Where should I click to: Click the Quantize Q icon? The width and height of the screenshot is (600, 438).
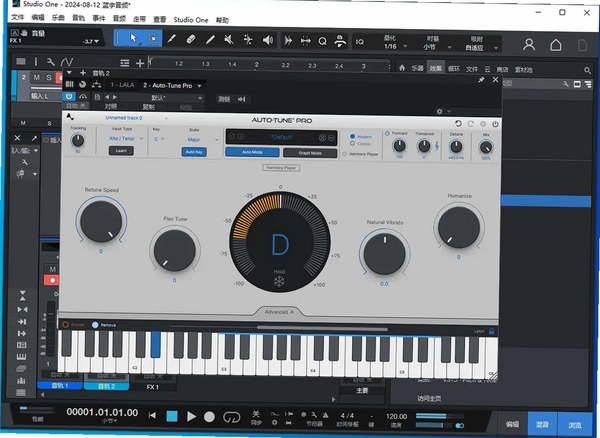323,41
